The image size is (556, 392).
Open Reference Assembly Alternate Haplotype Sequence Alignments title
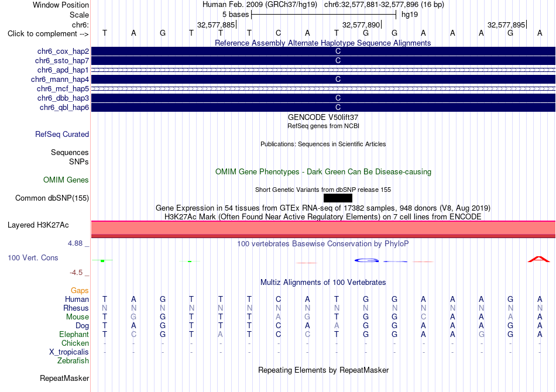pyautogui.click(x=323, y=43)
